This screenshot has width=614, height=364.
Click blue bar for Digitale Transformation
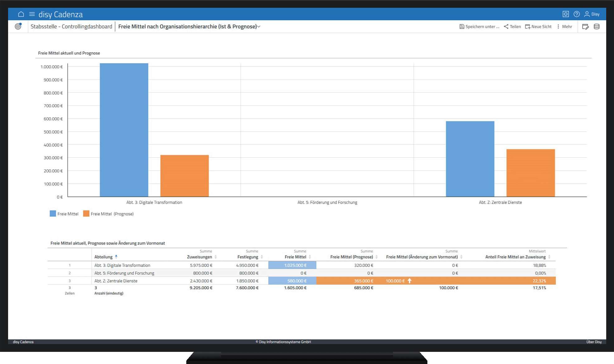pyautogui.click(x=124, y=130)
